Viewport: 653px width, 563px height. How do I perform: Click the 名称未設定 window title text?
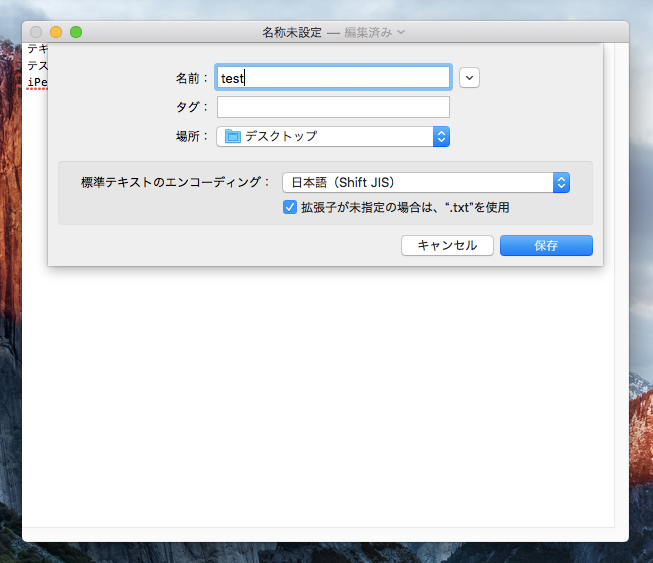pyautogui.click(x=292, y=32)
